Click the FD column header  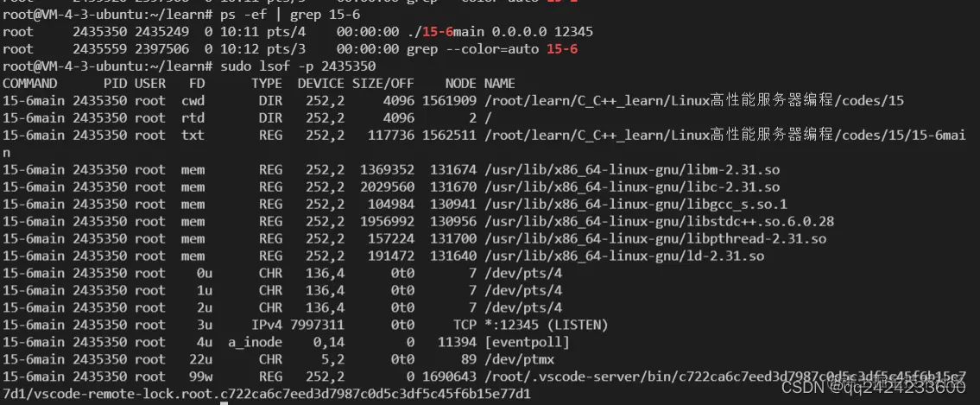coord(197,84)
